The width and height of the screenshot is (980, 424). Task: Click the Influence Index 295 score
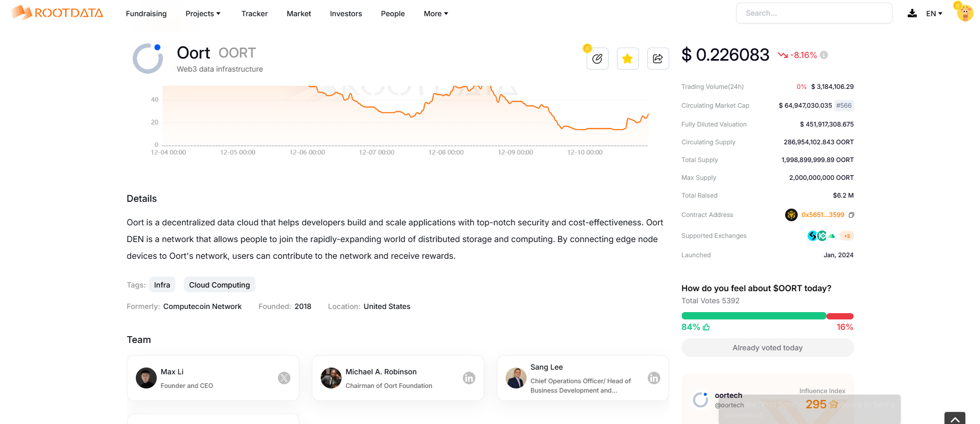pos(822,404)
